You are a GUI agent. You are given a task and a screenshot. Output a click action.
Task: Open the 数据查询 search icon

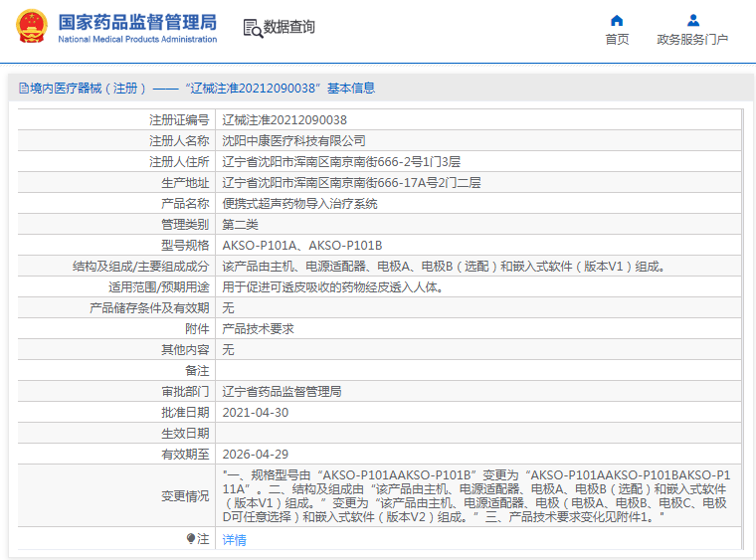pyautogui.click(x=253, y=29)
